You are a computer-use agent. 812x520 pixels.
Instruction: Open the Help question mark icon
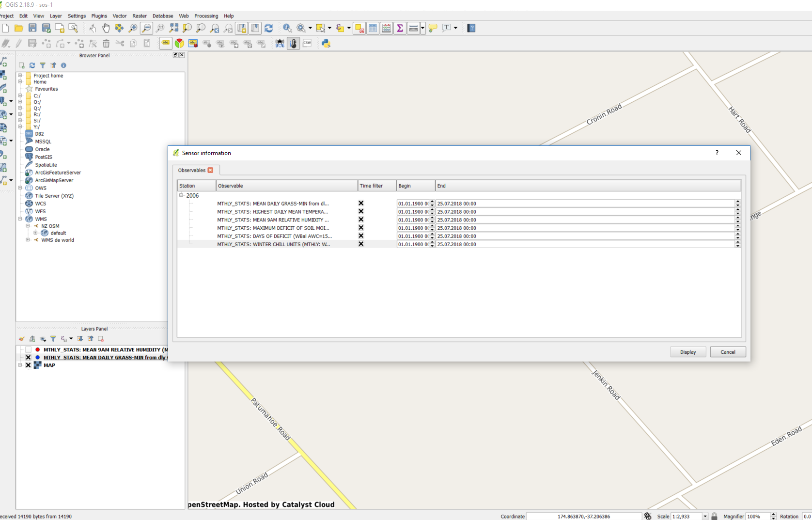(471, 28)
